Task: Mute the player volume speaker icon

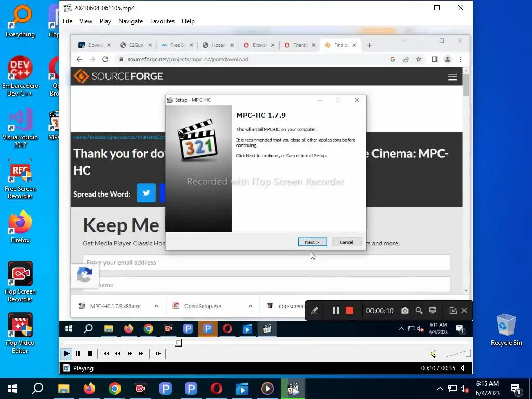Action: [x=433, y=354]
